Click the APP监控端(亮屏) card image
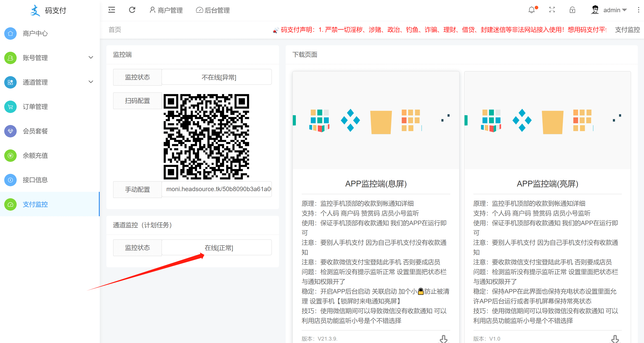Screen dimensions: 644x343 pos(548,120)
